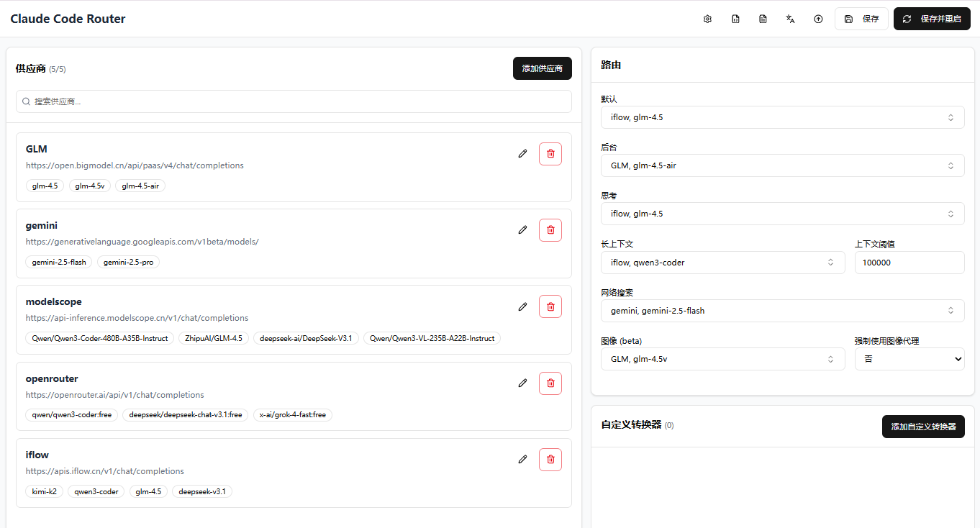Open the 强制使用图像代理 dropdown
The height and width of the screenshot is (528, 980).
click(x=909, y=358)
